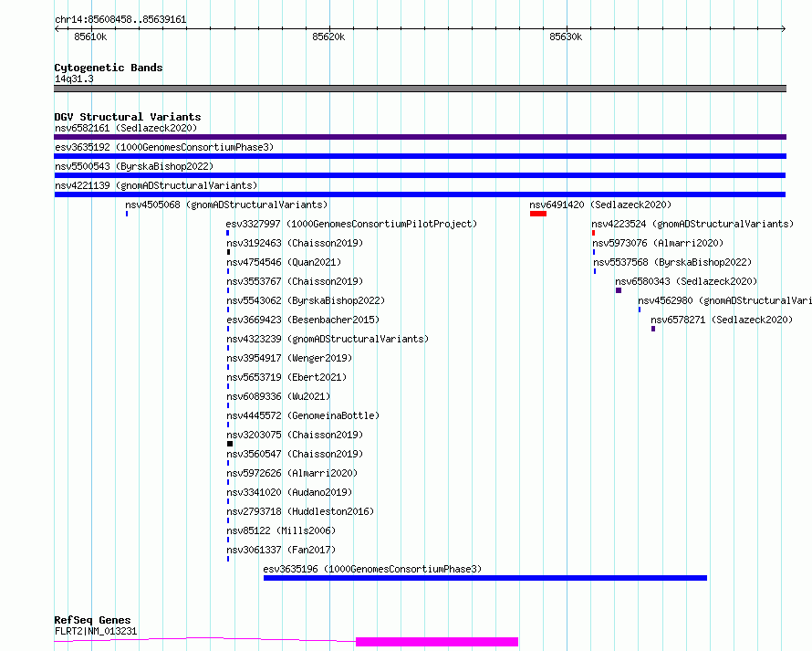The image size is (812, 651).
Task: Open nsv3341020 (Audano2019) label
Action: point(289,492)
